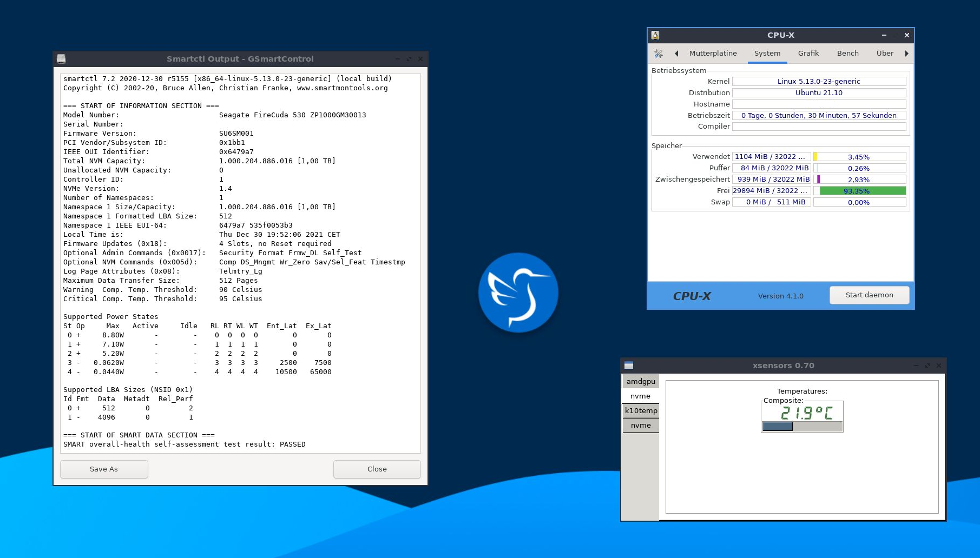Click the empty Hostname input field
The width and height of the screenshot is (980, 558).
pos(819,104)
